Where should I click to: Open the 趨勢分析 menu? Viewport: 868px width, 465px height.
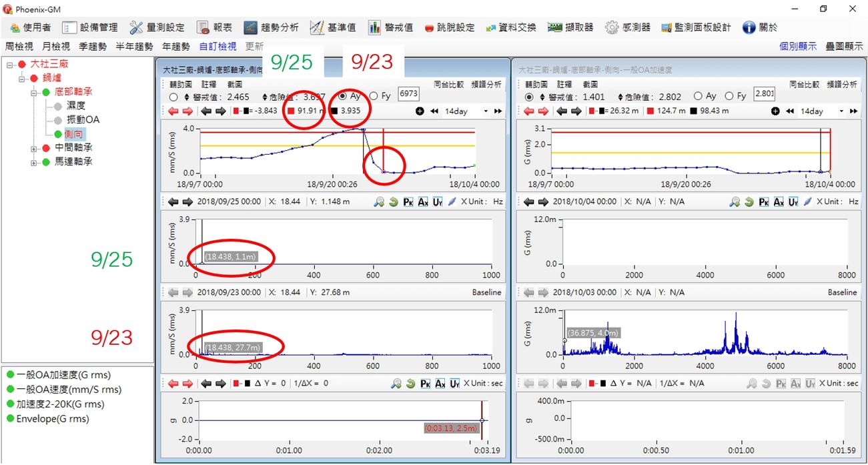[271, 27]
